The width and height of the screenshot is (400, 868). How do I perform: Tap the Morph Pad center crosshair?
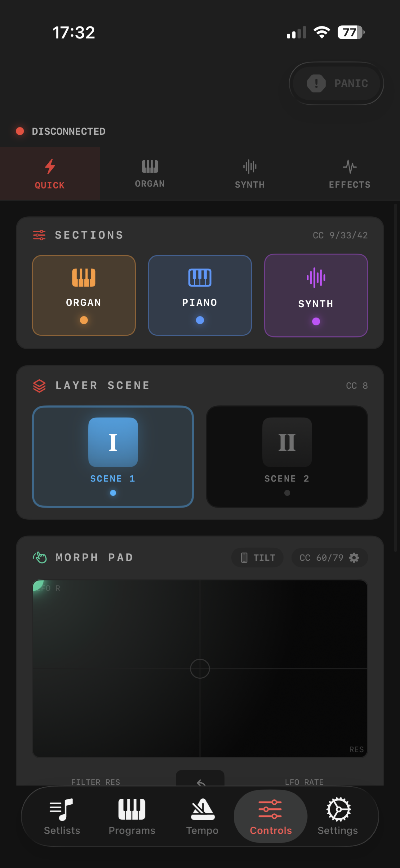click(200, 668)
